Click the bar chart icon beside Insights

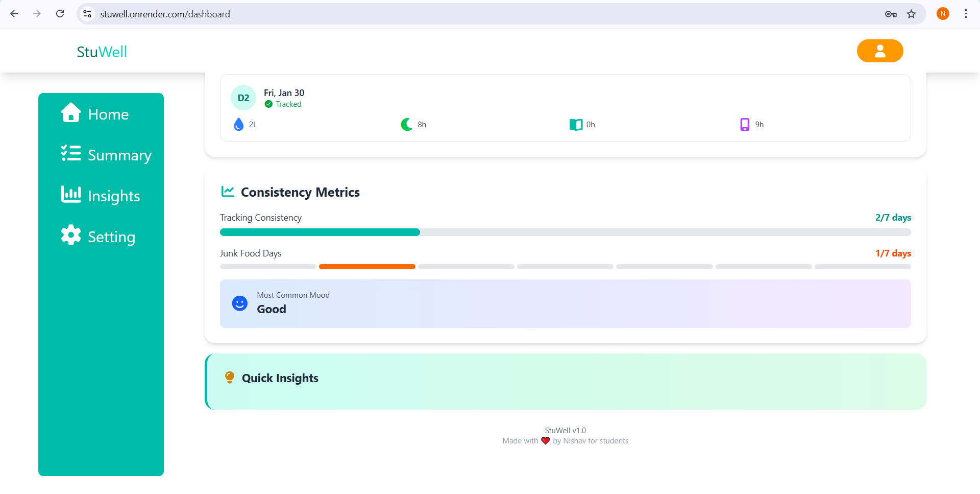(x=71, y=194)
